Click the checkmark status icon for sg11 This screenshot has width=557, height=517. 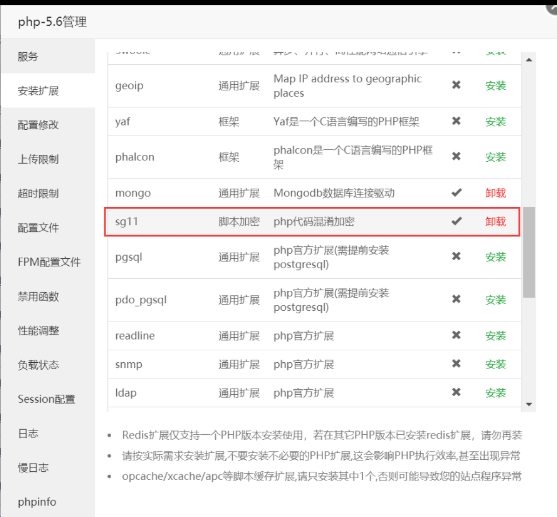click(x=456, y=221)
